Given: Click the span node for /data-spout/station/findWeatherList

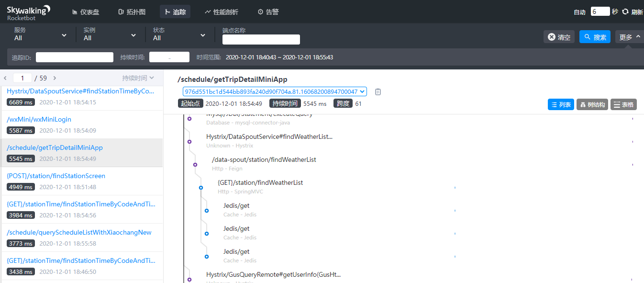Looking at the screenshot, I should pos(195,165).
